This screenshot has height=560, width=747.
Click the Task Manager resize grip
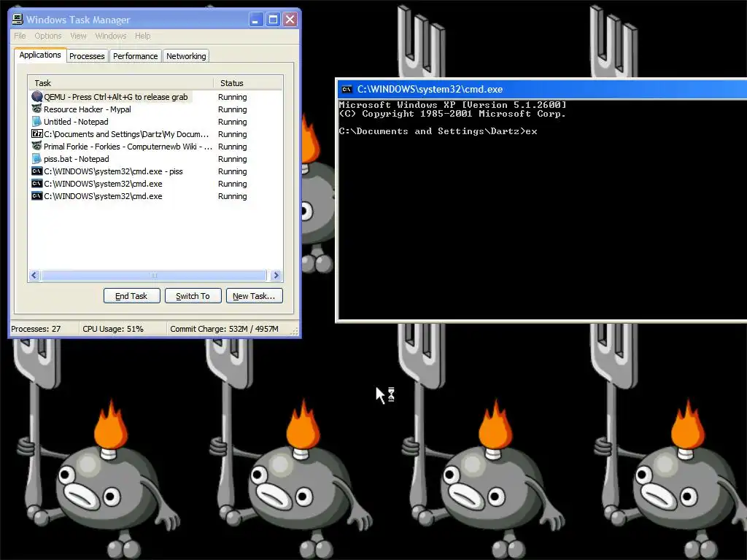pyautogui.click(x=295, y=330)
